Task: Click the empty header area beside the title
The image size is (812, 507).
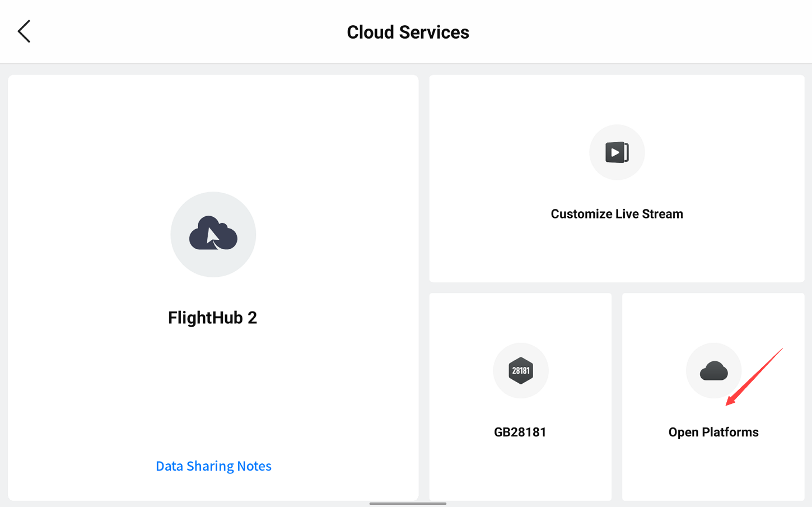Action: point(616,32)
